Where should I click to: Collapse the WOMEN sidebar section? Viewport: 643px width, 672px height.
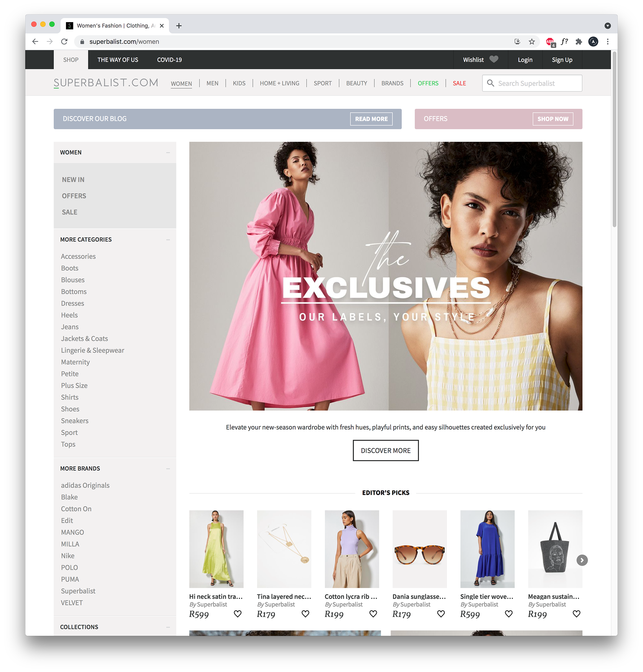click(168, 152)
